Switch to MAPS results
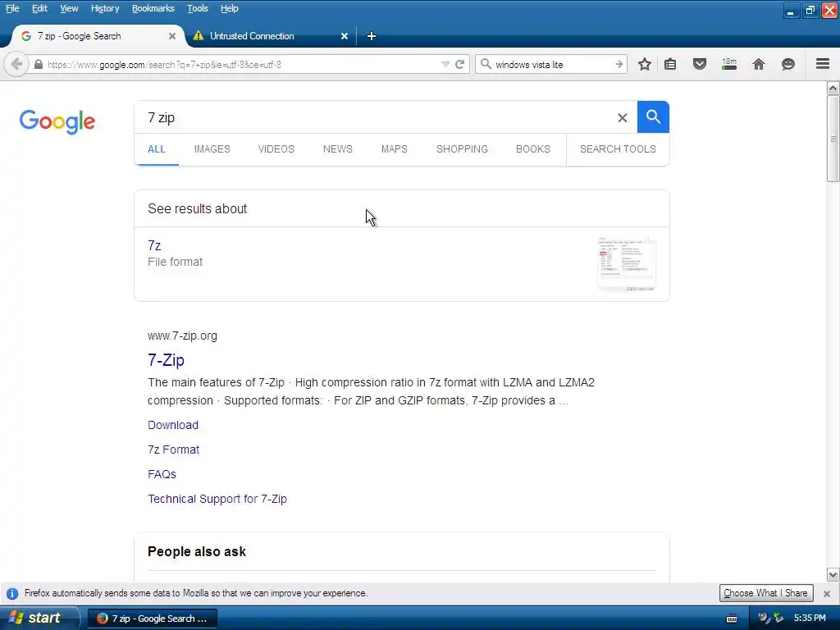The image size is (840, 630). 395,149
